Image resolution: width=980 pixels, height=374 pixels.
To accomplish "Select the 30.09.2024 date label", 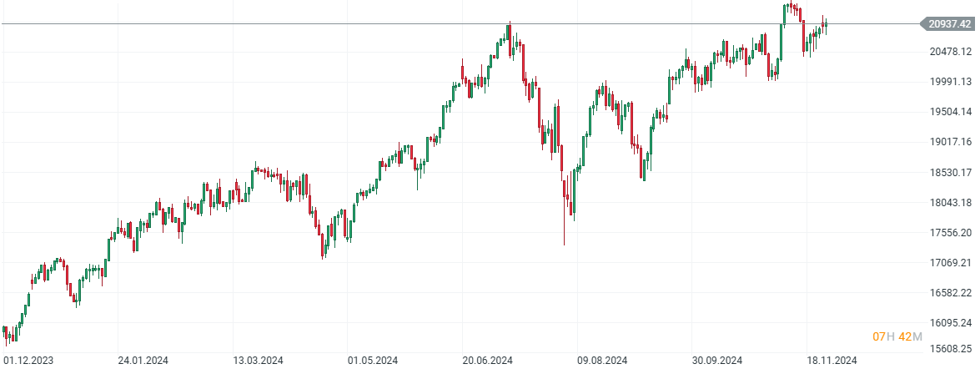I will coord(717,361).
